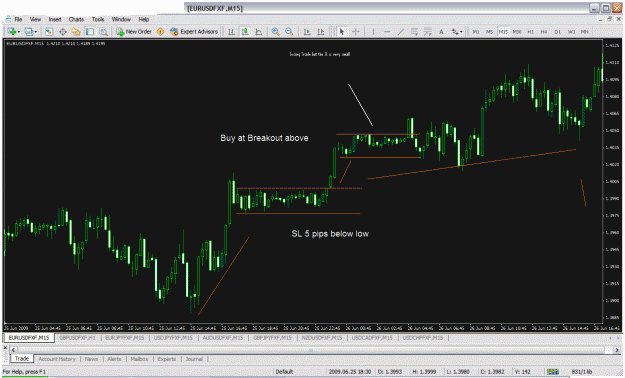Select the M15 timeframe button
The width and height of the screenshot is (625, 378).
click(x=503, y=32)
